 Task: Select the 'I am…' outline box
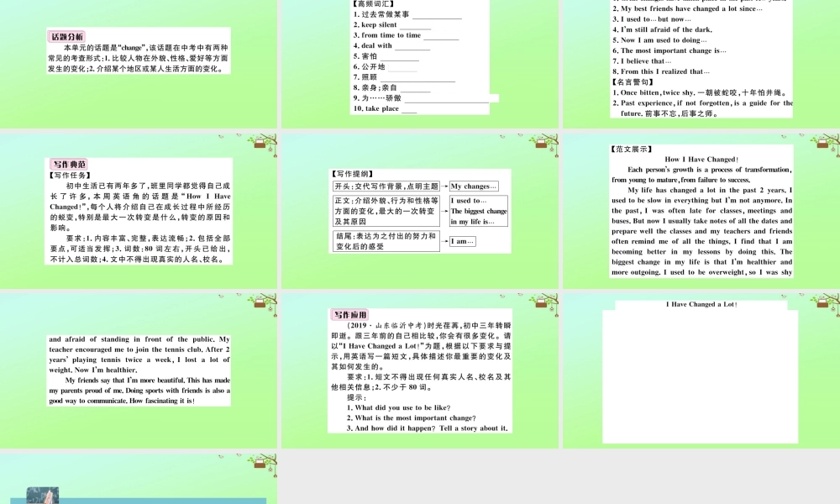[462, 241]
